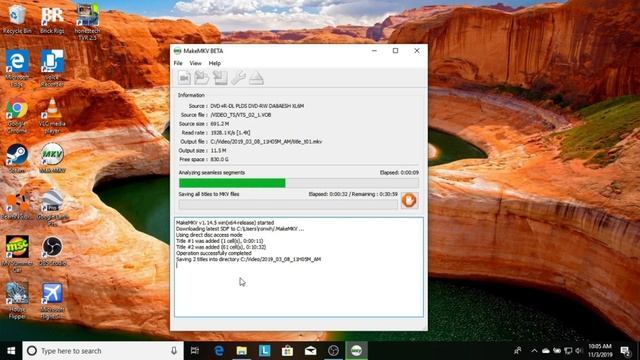Click the 'Title #1 was added' log line
Screen dimensions: 640x360
[x=220, y=241]
